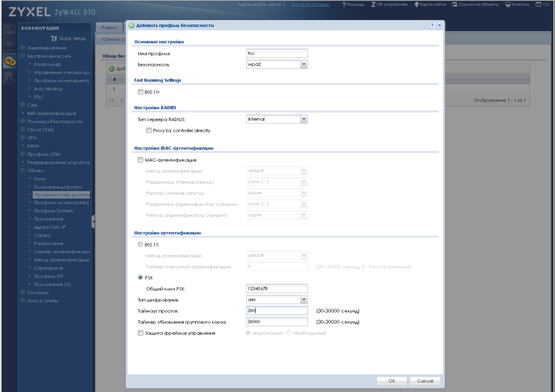The image size is (555, 392).
Task: Click the first-page pager icon in background table
Action: [112, 100]
